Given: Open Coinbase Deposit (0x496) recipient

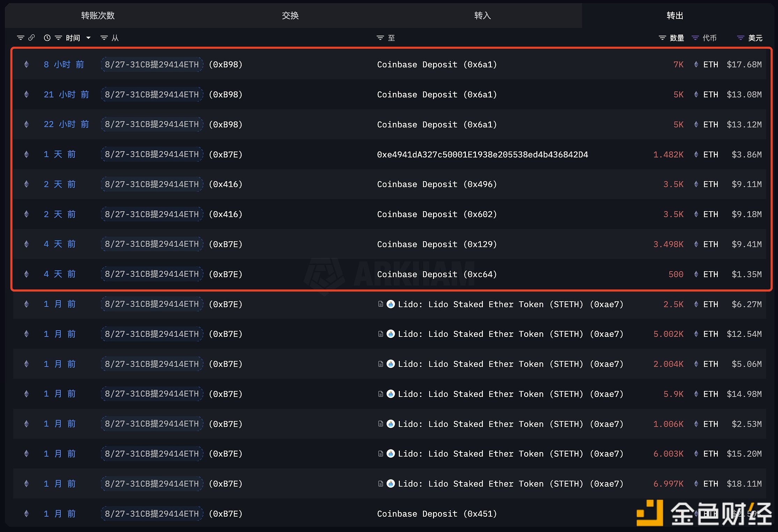Looking at the screenshot, I should (x=437, y=184).
